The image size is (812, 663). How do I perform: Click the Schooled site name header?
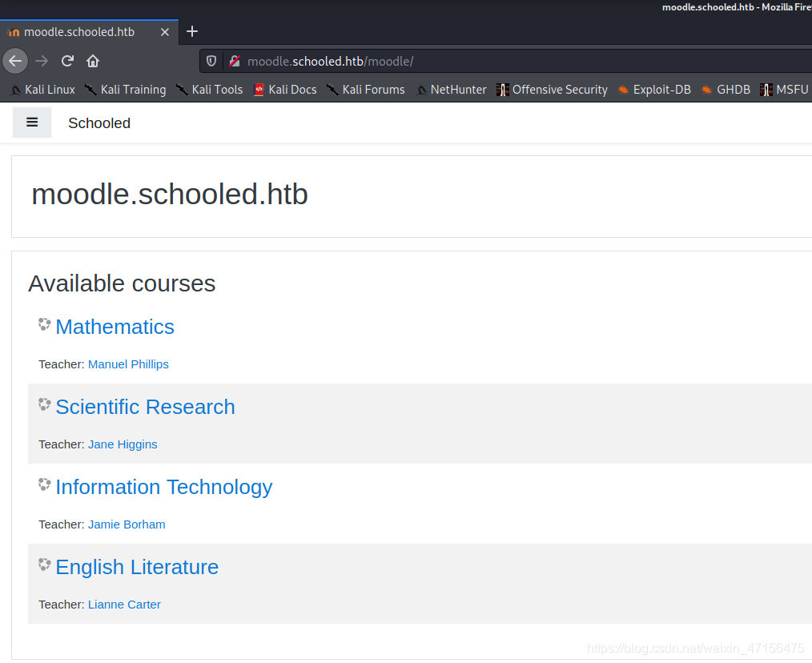tap(99, 123)
